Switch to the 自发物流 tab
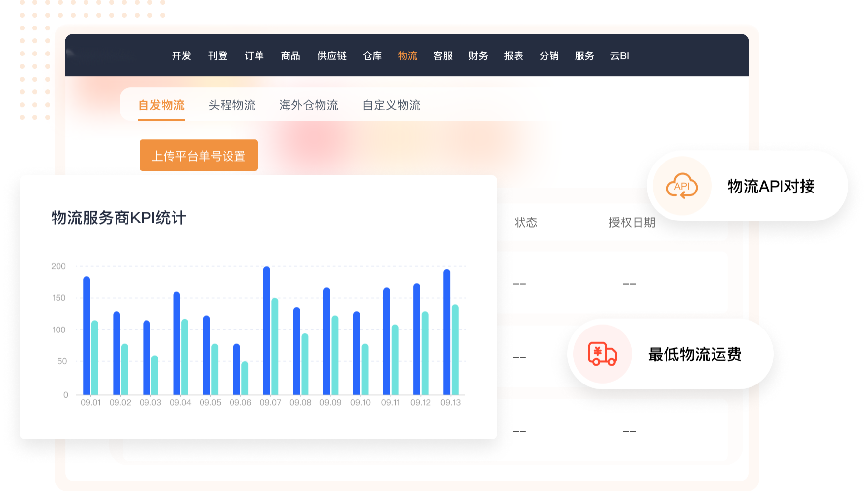The image size is (868, 494). click(161, 105)
